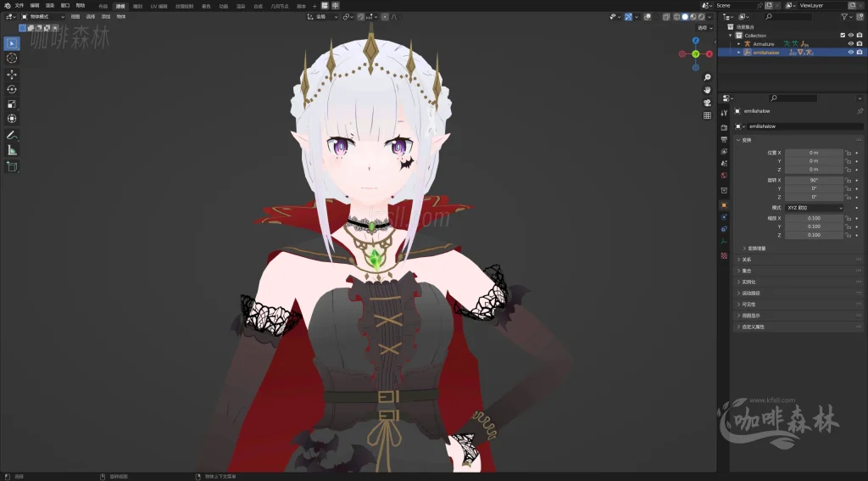The image size is (868, 481).
Task: Disable Armature in renders via camera icon
Action: pos(860,44)
